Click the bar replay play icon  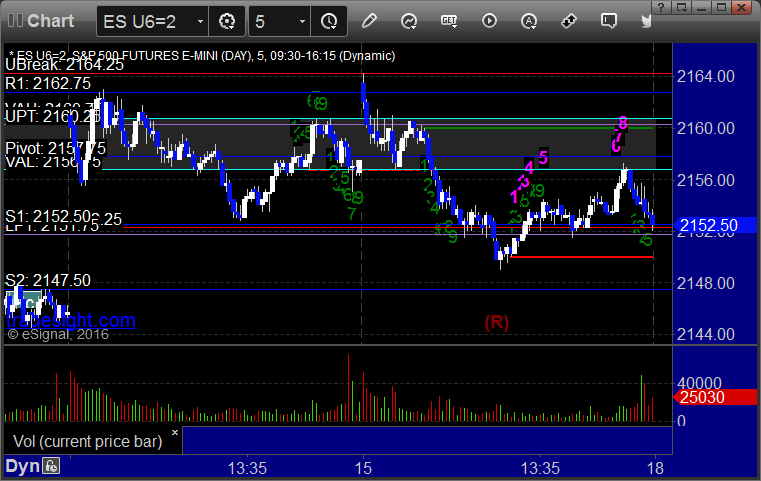pos(489,21)
